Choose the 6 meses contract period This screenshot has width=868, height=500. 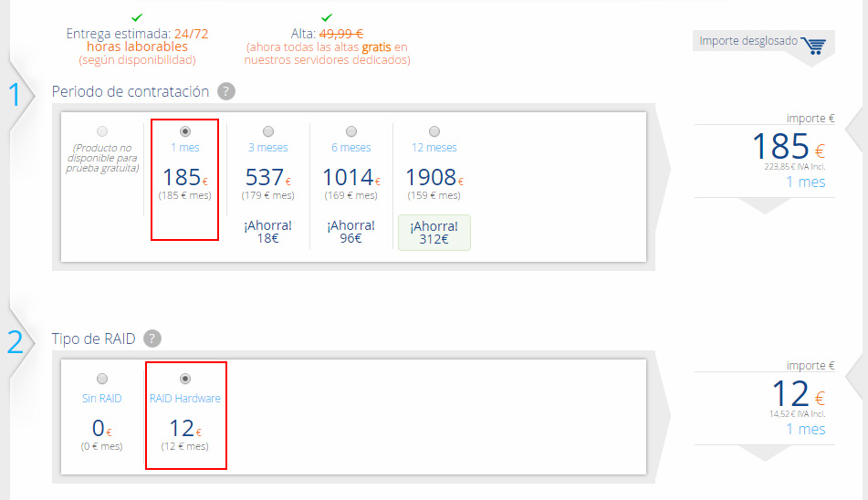[351, 131]
